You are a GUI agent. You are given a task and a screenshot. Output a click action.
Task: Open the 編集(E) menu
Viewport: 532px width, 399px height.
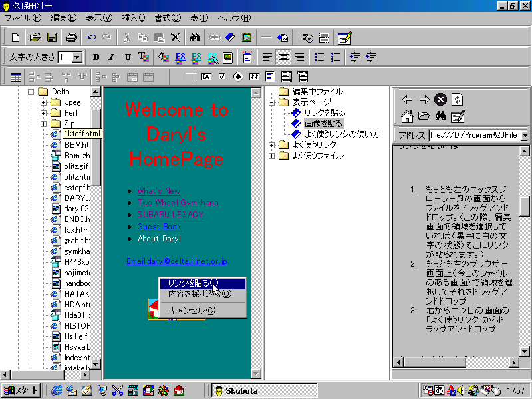(x=64, y=18)
